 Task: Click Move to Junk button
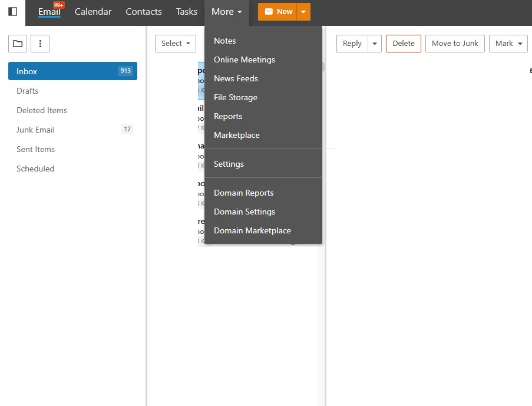455,44
